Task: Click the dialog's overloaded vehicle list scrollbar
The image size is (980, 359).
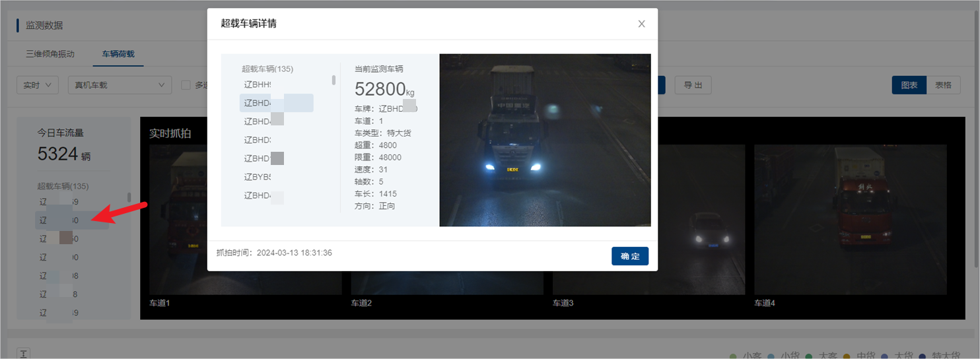Action: [333, 81]
